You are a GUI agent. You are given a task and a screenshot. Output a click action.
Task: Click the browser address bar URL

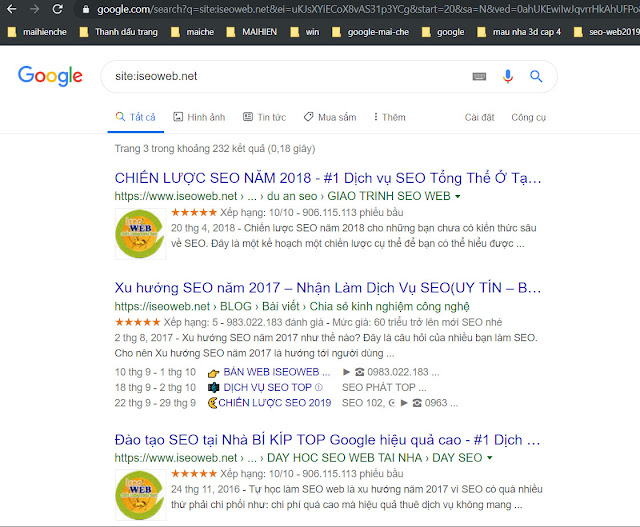[367, 9]
